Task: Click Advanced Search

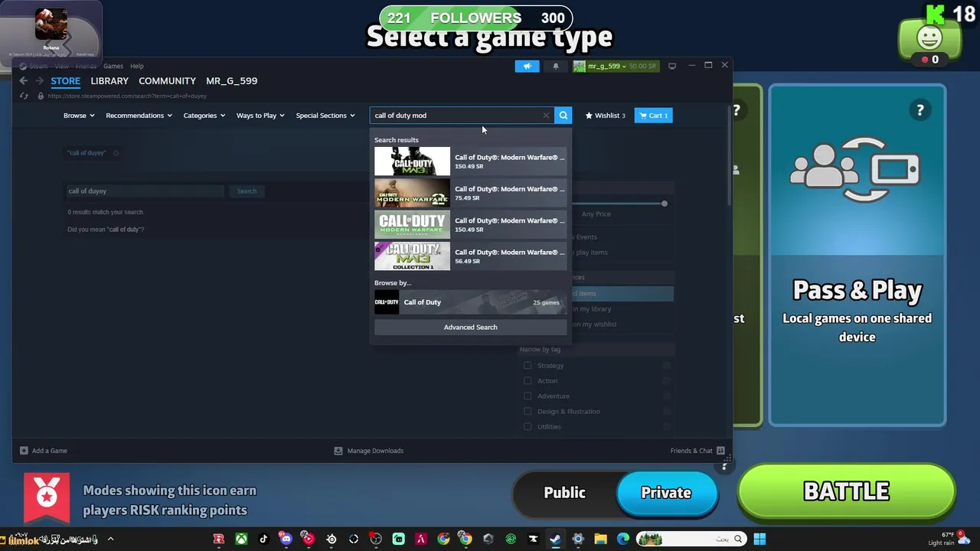Action: (470, 328)
